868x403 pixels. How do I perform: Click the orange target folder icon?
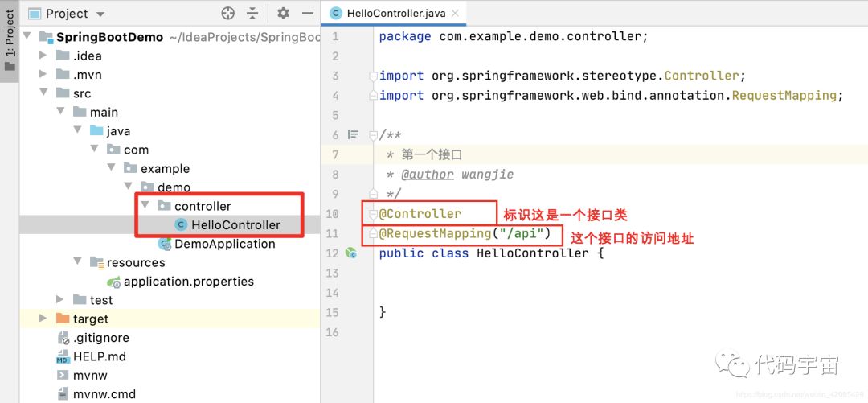pos(63,319)
